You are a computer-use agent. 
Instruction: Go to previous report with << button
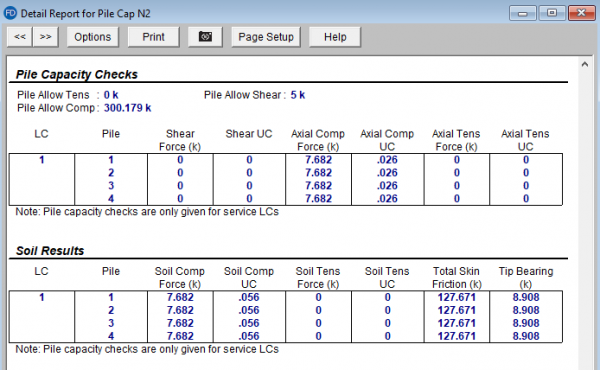point(20,37)
